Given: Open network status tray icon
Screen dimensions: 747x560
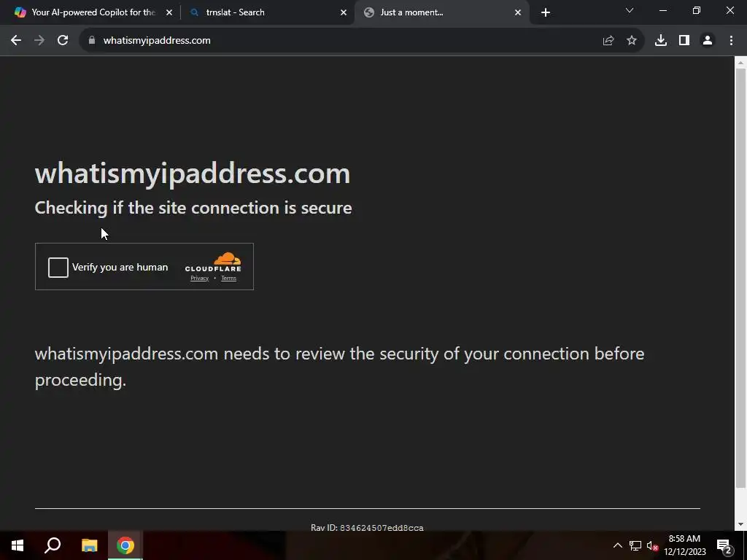Looking at the screenshot, I should click(635, 545).
